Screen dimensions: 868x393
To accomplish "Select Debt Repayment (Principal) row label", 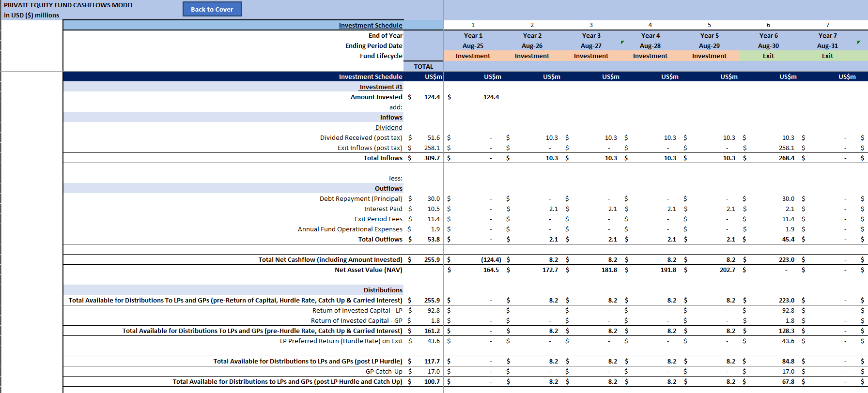I will [x=361, y=198].
